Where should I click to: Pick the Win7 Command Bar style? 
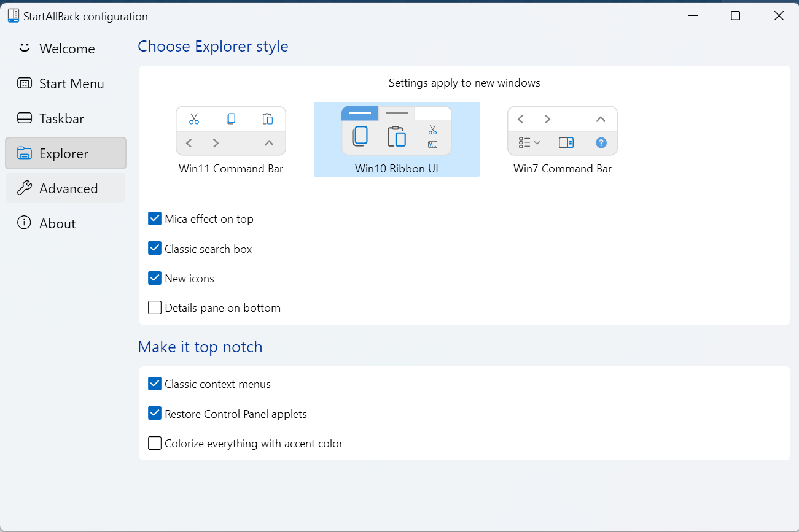tap(562, 131)
